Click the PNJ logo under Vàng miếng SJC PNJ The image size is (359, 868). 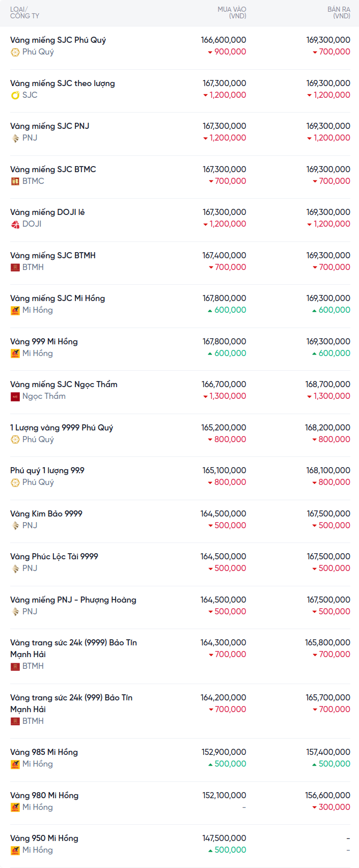(x=15, y=138)
